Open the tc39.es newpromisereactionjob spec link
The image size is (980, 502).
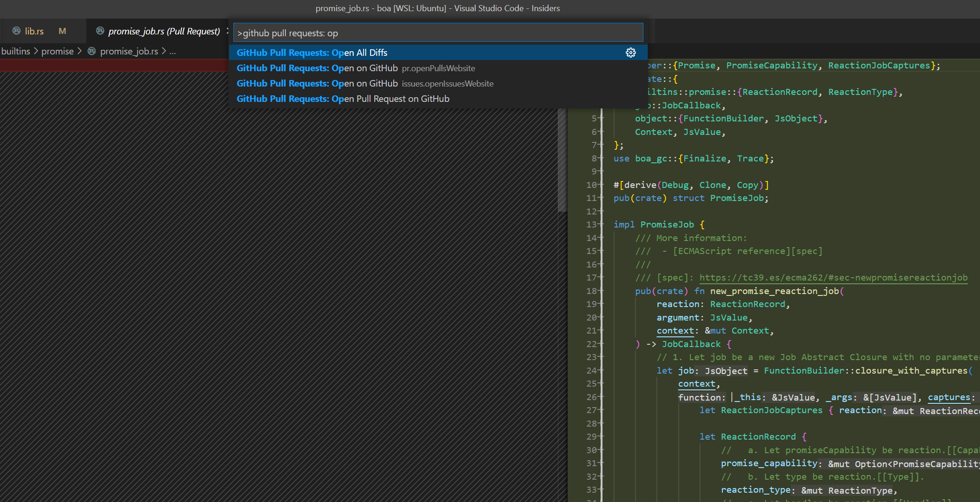pyautogui.click(x=834, y=278)
